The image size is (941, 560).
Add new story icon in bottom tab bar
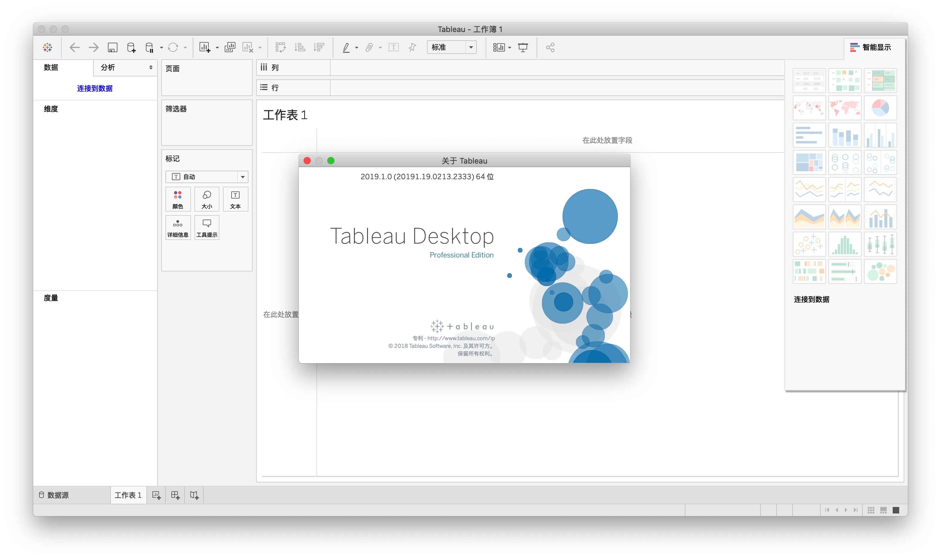(194, 495)
